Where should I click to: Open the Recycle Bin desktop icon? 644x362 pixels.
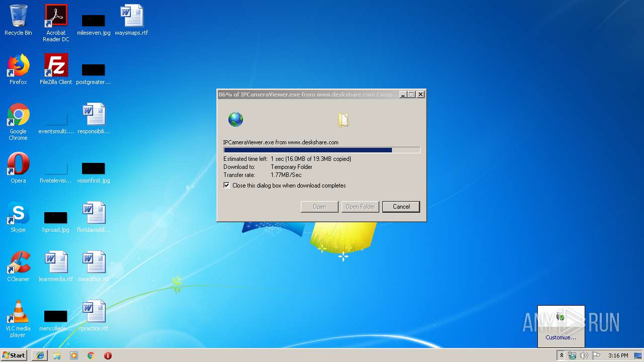pyautogui.click(x=18, y=20)
